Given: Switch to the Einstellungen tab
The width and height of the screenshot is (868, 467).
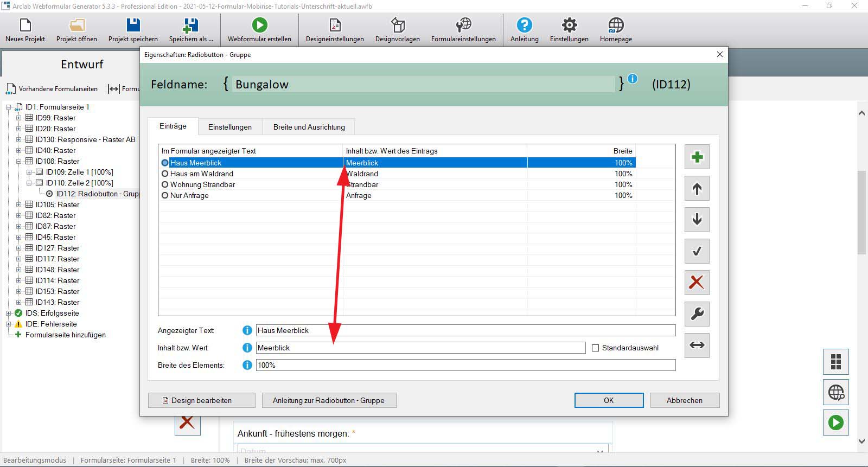Looking at the screenshot, I should pos(229,127).
